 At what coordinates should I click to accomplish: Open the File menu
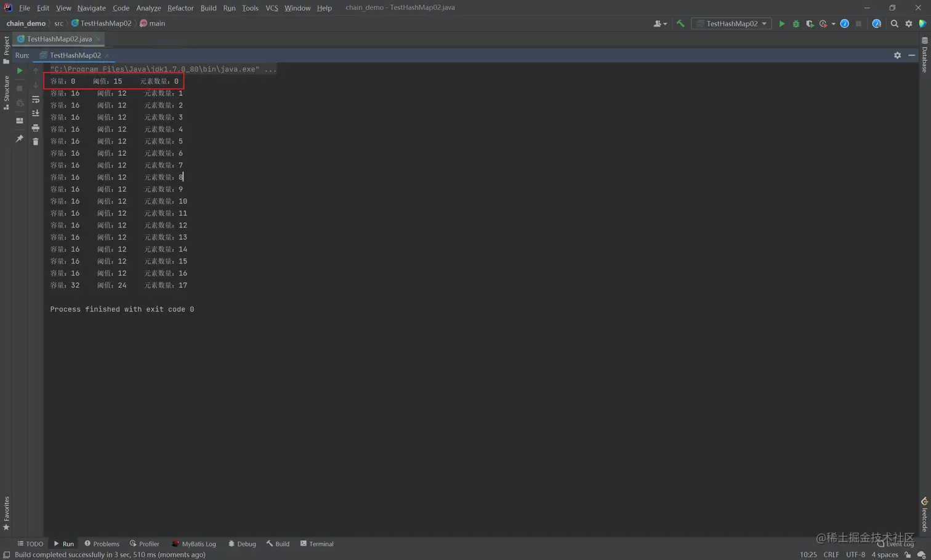(25, 8)
